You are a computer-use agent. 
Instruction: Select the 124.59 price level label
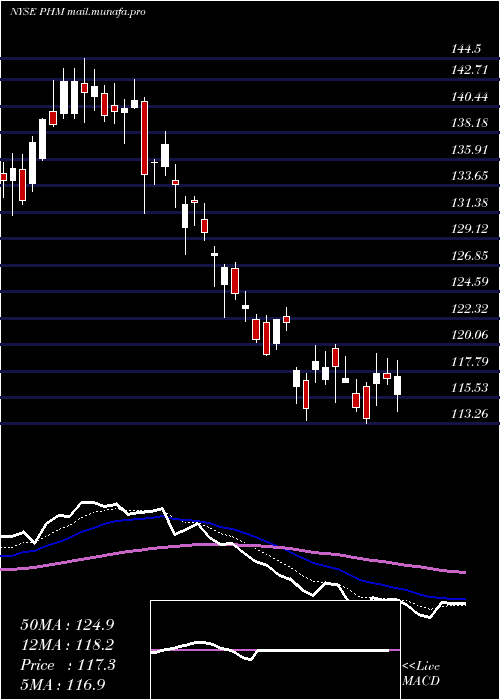[x=470, y=282]
